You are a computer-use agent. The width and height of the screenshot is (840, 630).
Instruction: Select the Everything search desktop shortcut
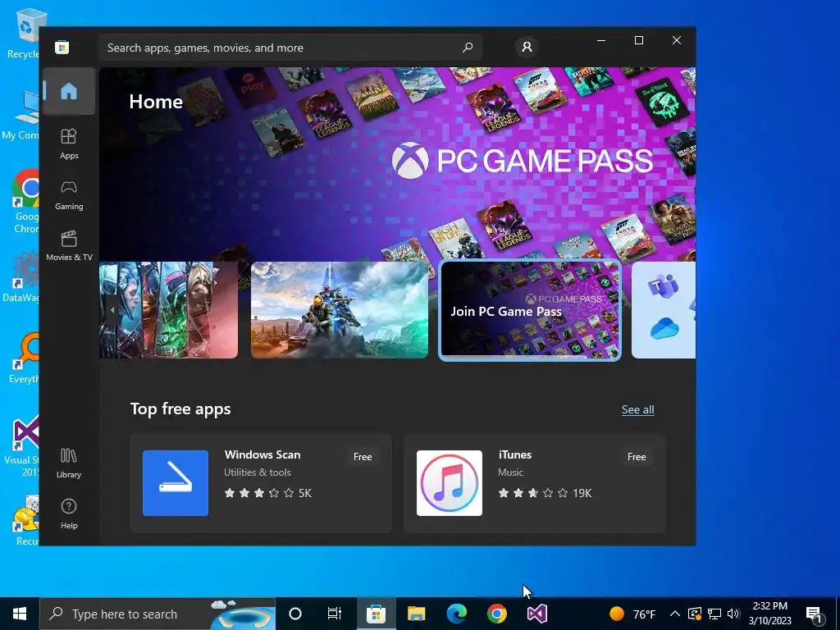click(x=24, y=358)
